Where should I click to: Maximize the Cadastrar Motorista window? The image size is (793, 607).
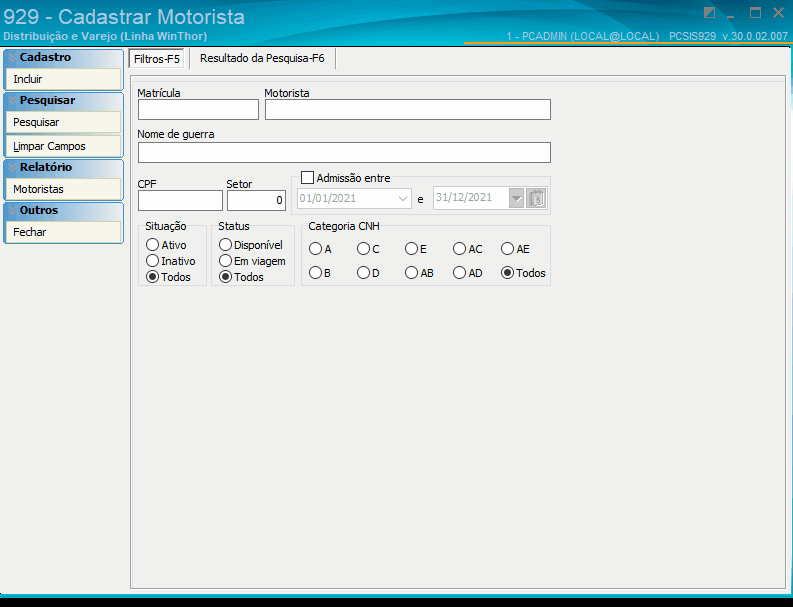click(755, 13)
